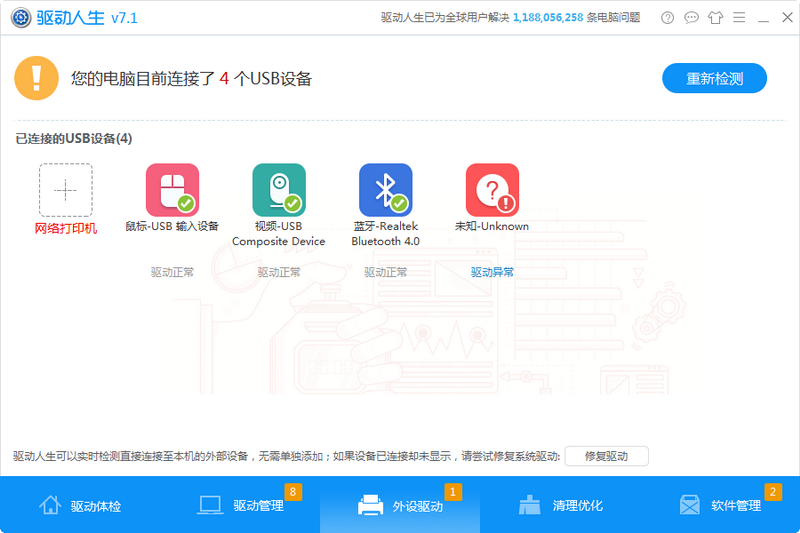Close the 驱动人生 window

pos(787,17)
